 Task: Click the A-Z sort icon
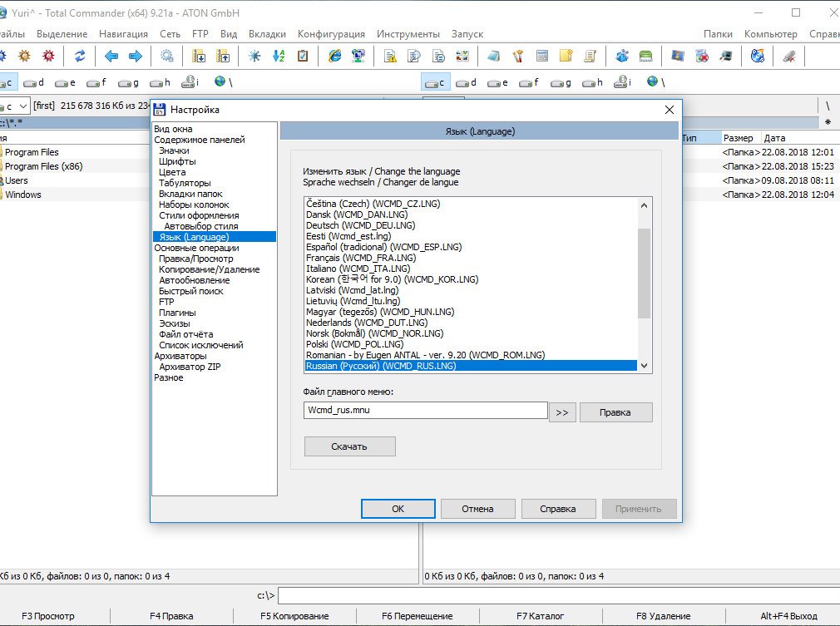pos(279,56)
